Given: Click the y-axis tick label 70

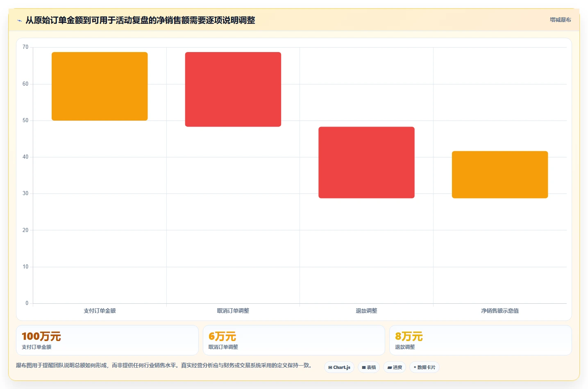Looking at the screenshot, I should [x=25, y=47].
